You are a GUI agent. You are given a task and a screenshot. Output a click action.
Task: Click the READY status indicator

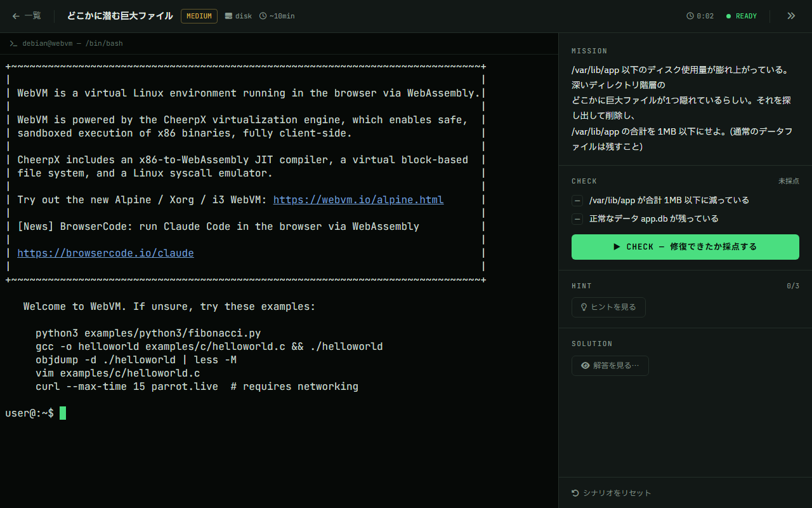[742, 16]
